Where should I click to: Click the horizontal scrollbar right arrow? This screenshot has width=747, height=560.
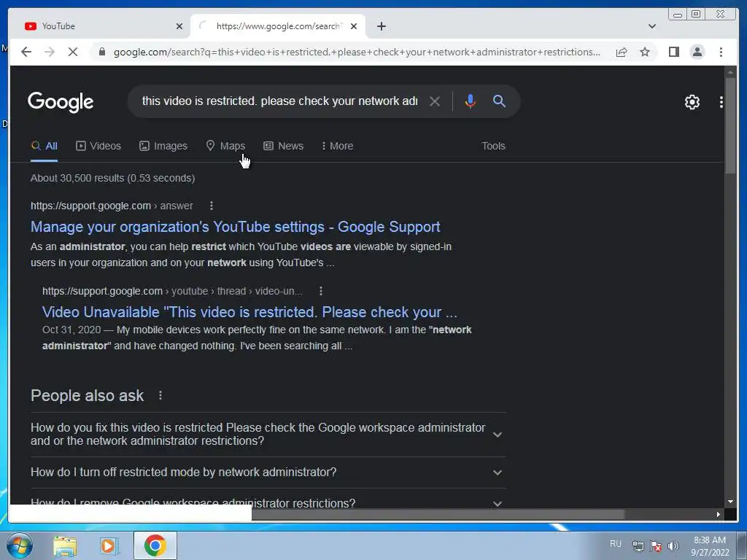pos(718,514)
